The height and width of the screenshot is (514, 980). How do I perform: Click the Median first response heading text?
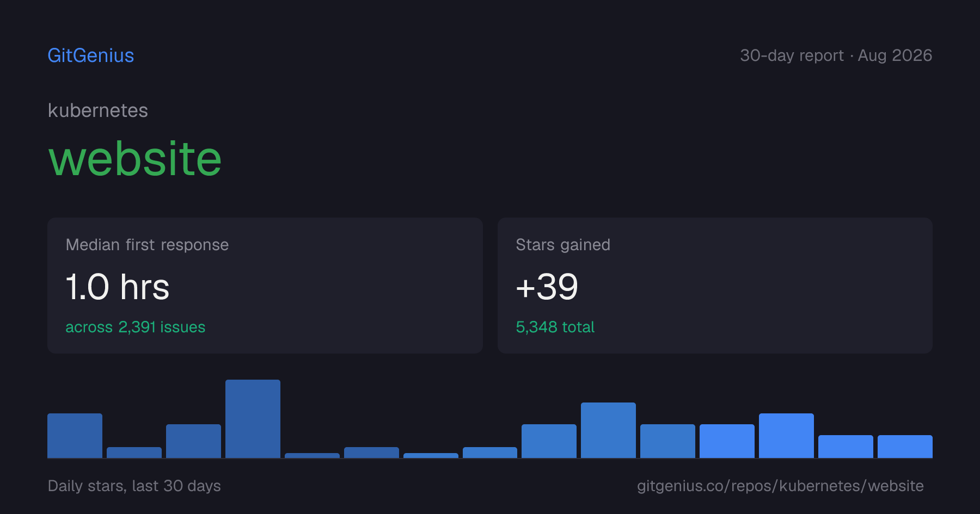pos(147,245)
